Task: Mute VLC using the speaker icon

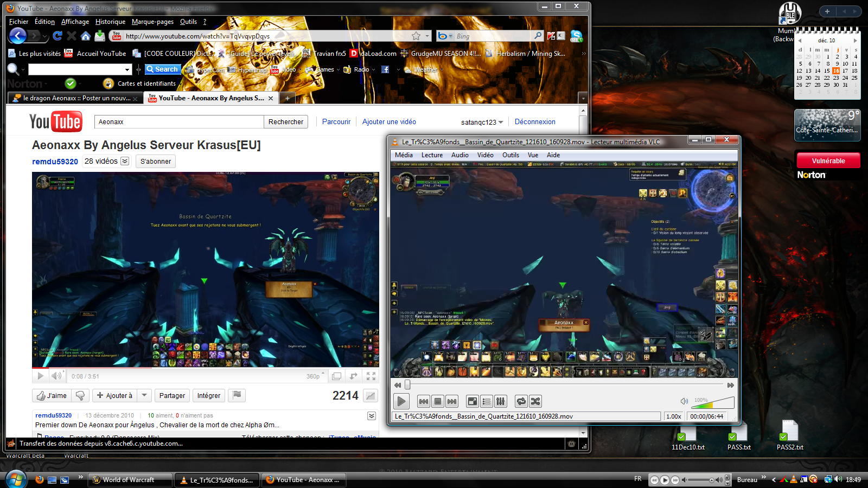Action: 685,401
